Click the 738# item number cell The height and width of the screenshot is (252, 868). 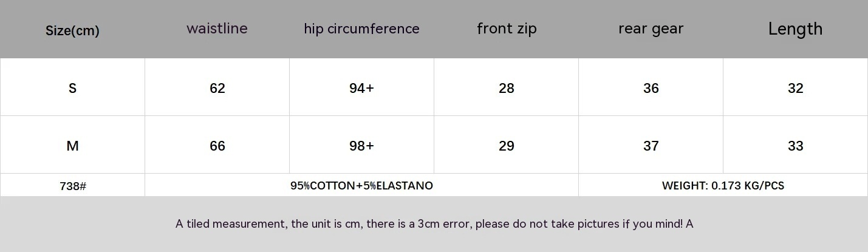pos(72,186)
